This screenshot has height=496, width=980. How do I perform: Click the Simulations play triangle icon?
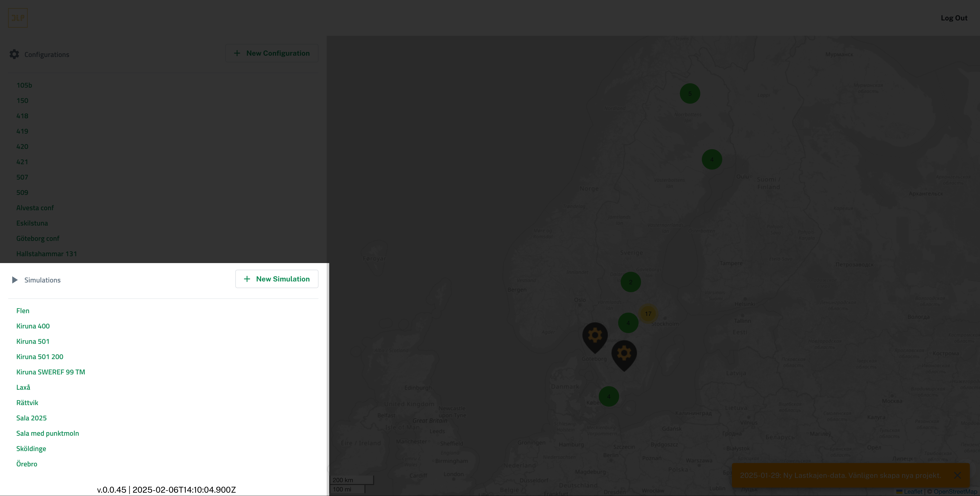(x=15, y=280)
